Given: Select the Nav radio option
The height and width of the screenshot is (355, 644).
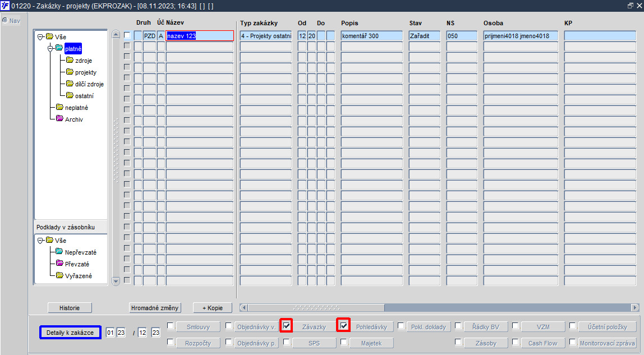Looking at the screenshot, I should point(5,20).
